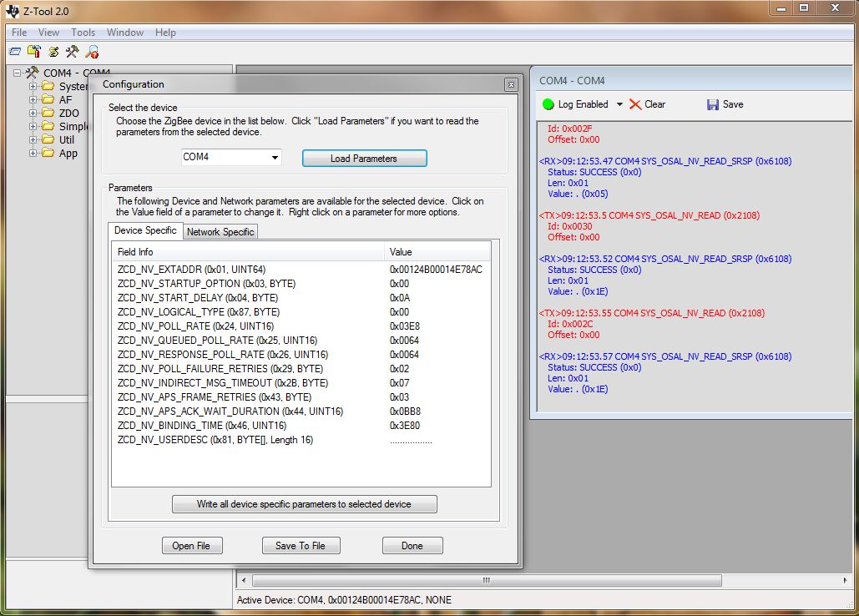The height and width of the screenshot is (616, 859).
Task: Click the Value column header
Action: [x=437, y=252]
